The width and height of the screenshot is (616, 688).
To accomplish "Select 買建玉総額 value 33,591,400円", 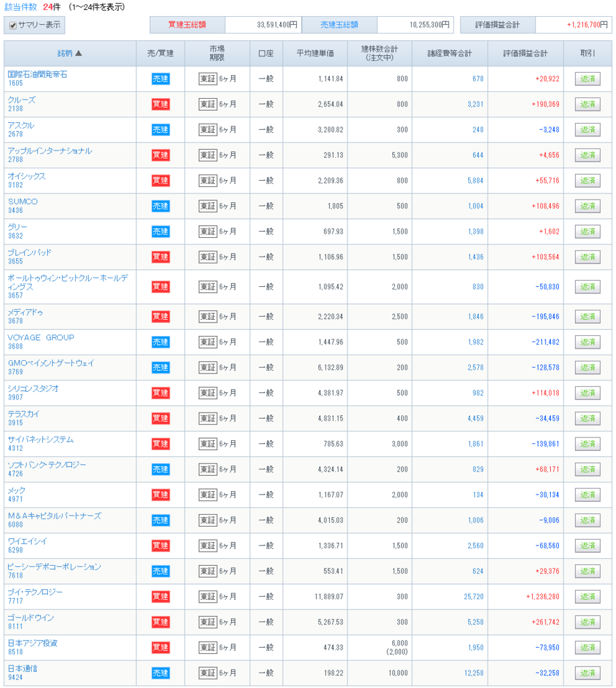I will pos(277,25).
